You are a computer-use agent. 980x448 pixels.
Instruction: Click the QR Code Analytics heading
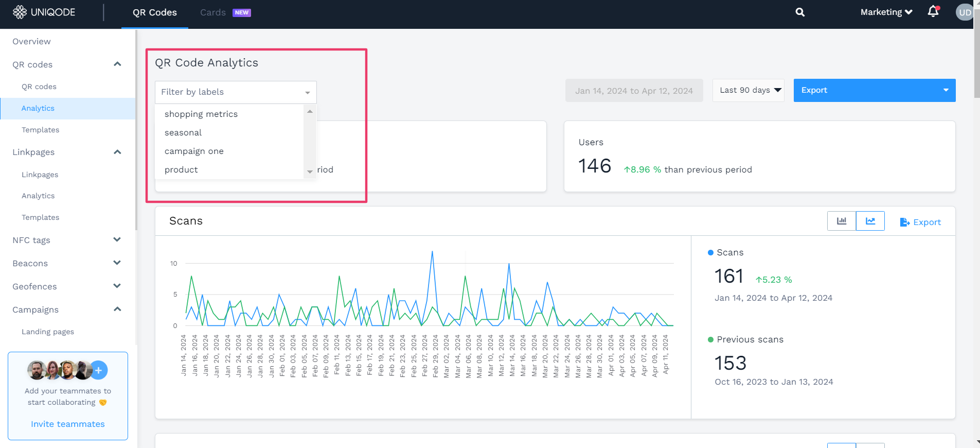tap(207, 63)
